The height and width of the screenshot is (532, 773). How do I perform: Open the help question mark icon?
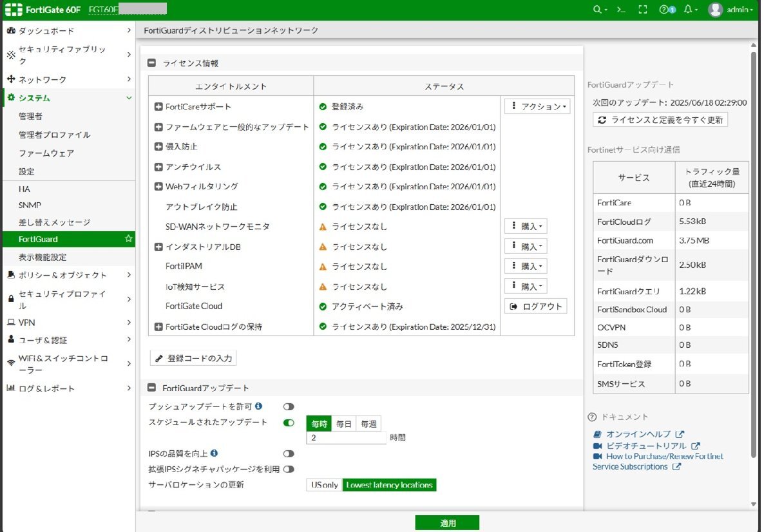tap(665, 10)
